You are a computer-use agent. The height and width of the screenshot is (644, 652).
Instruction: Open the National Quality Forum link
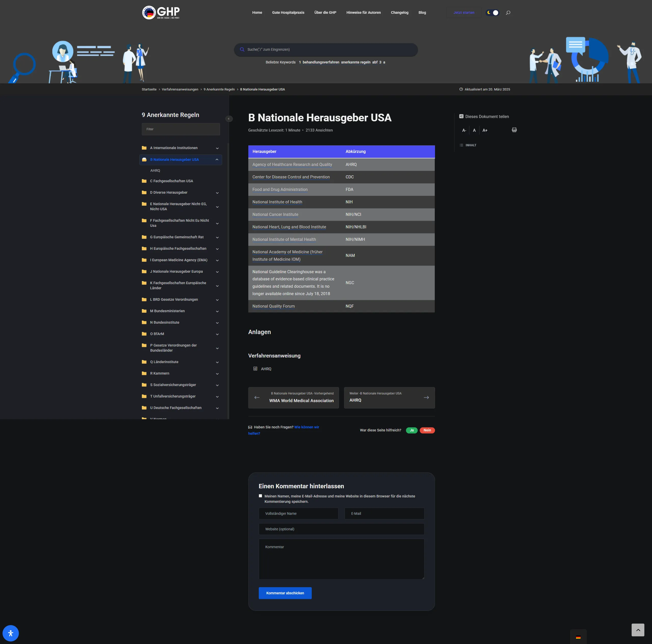(273, 306)
